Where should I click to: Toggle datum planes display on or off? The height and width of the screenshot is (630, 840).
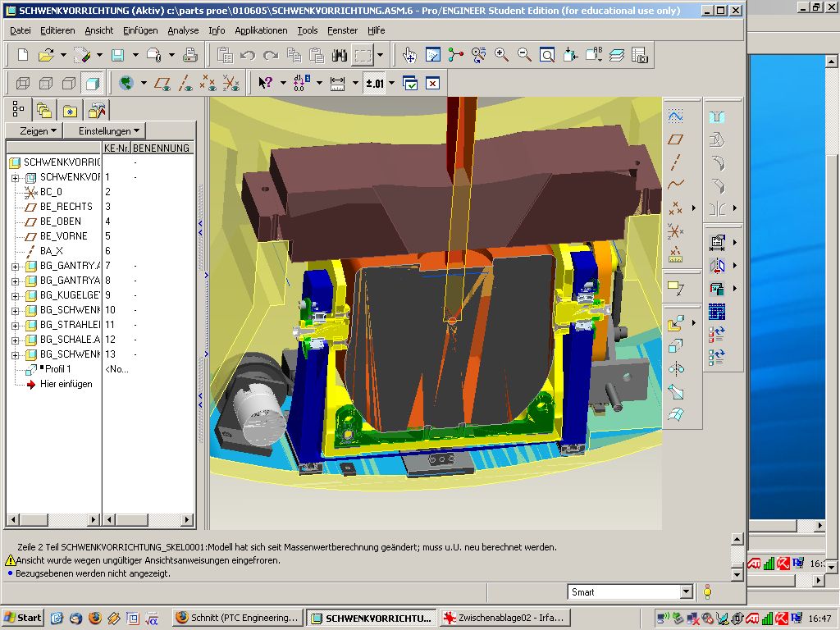coord(162,83)
